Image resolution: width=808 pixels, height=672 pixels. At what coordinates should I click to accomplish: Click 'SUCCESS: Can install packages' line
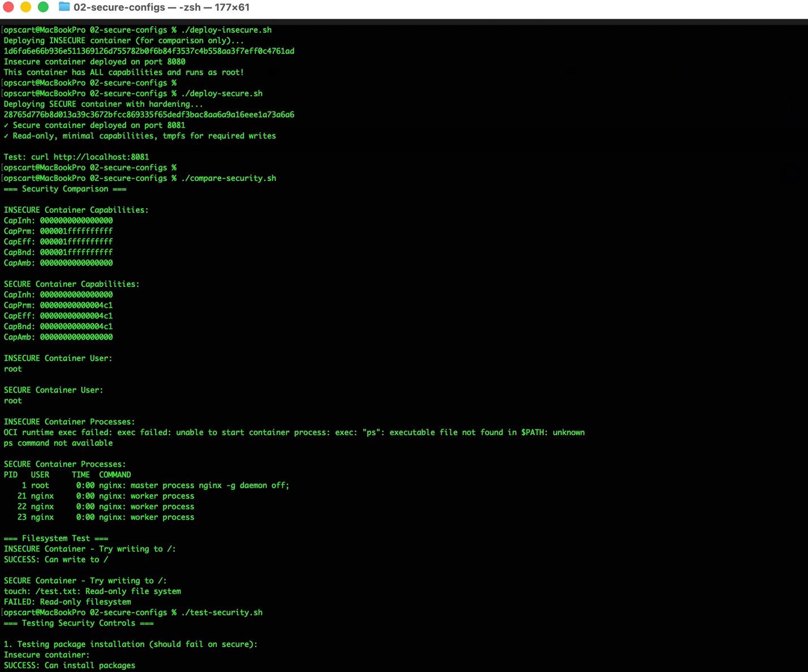click(70, 666)
